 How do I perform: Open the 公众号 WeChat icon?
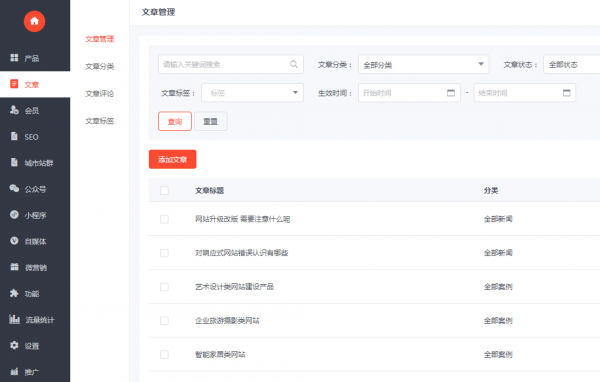[14, 188]
